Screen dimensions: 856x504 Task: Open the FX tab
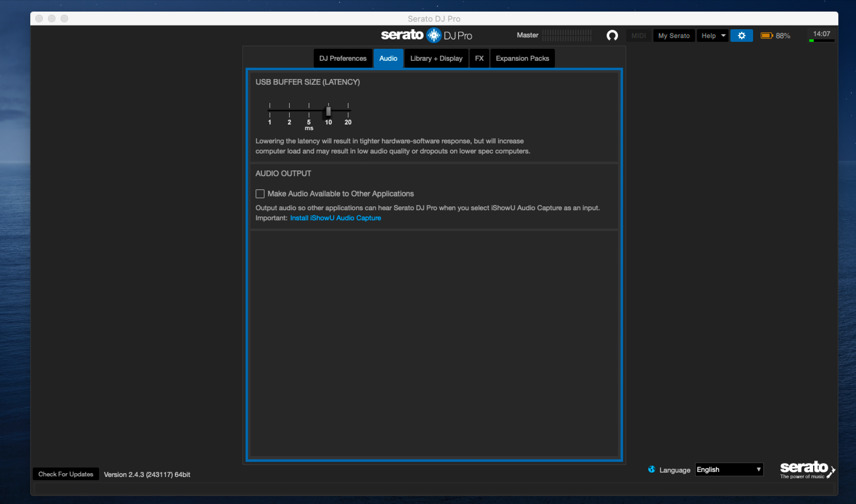479,59
